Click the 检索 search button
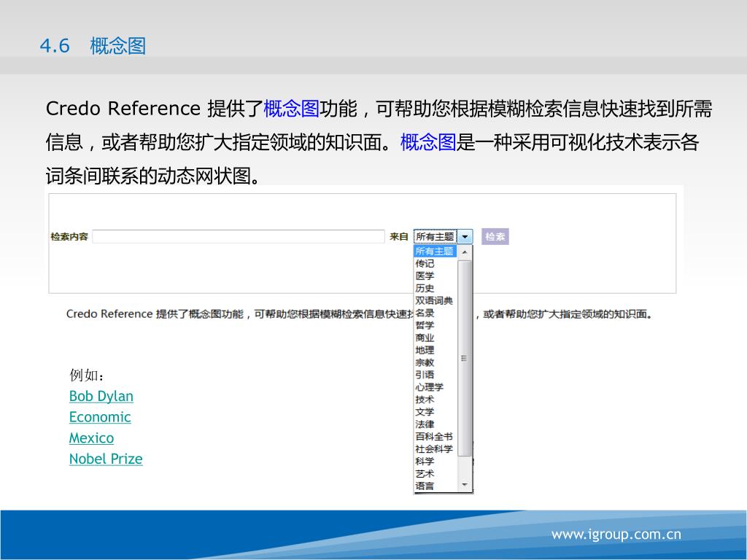 coord(495,237)
